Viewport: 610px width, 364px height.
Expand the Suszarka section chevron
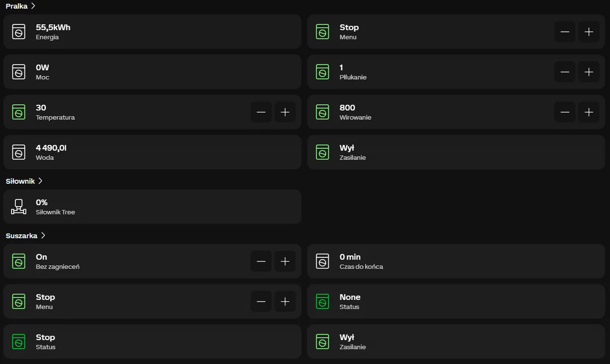pos(43,236)
